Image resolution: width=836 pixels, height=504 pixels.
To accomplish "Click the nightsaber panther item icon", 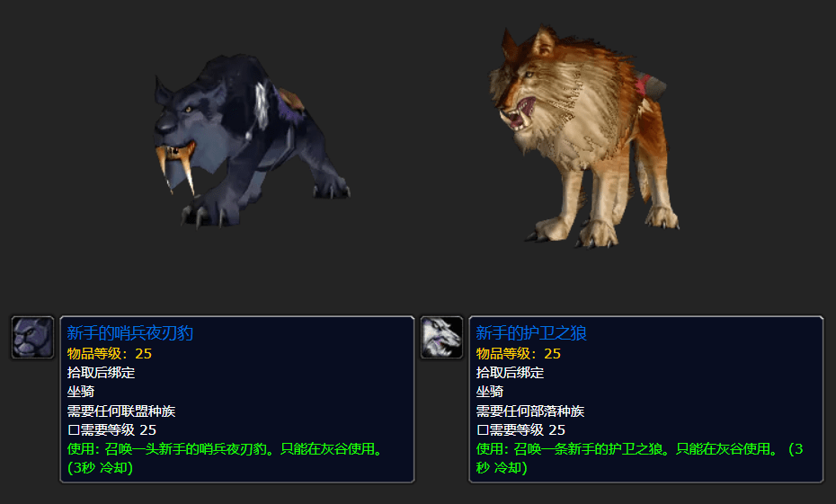I will tap(32, 337).
